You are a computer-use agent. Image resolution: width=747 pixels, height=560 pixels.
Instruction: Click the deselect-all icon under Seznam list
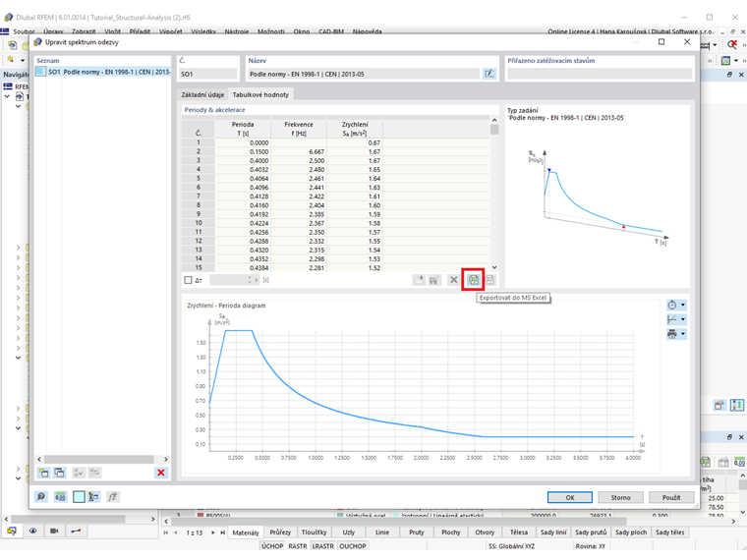click(x=94, y=473)
